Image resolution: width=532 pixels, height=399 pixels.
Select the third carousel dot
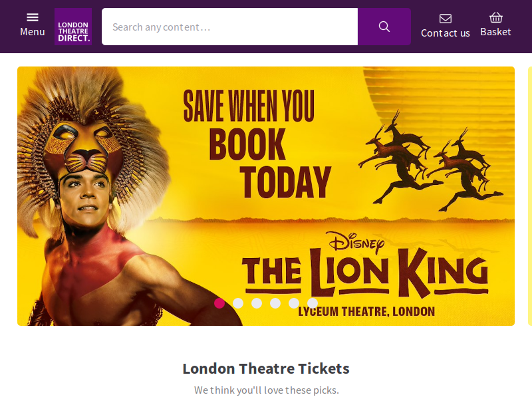257,303
